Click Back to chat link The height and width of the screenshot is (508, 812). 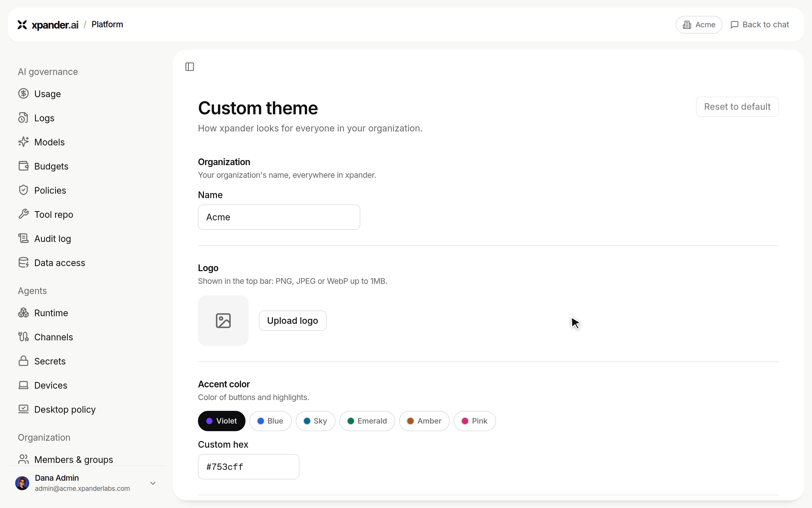click(x=760, y=25)
